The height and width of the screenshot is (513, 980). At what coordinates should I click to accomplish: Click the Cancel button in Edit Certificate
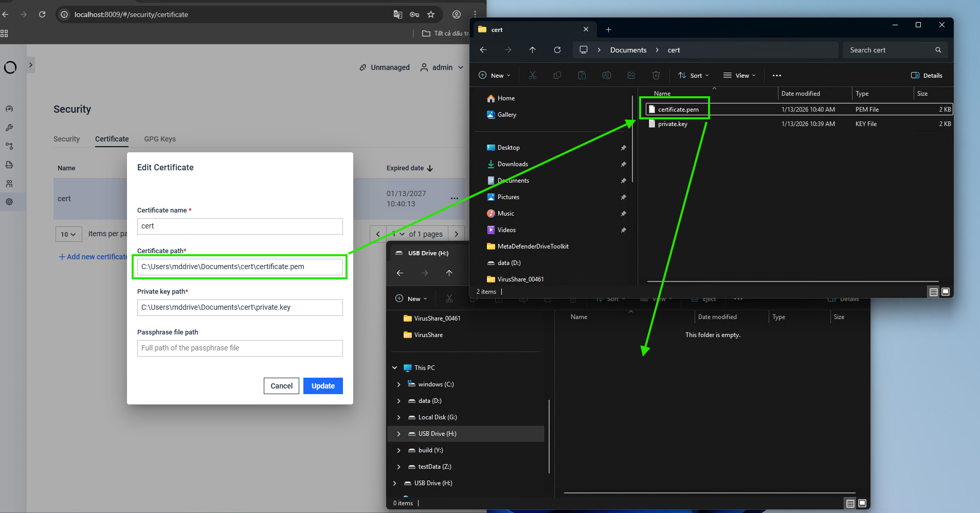(281, 386)
